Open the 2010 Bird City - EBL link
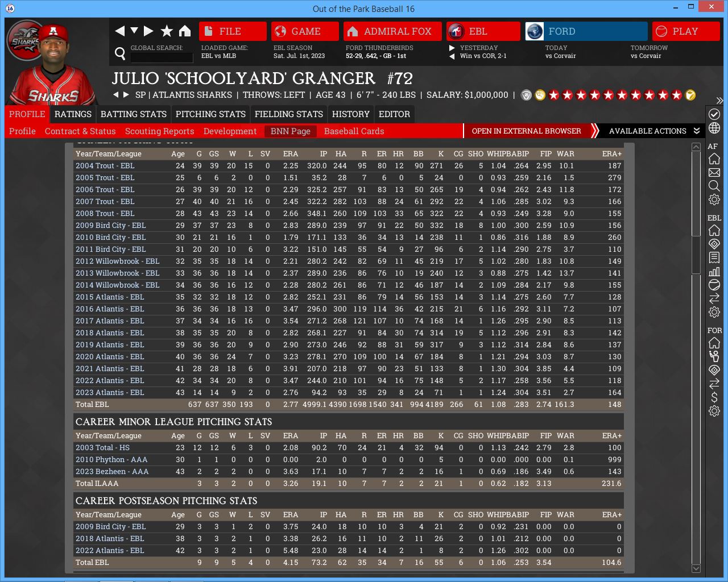 111,238
